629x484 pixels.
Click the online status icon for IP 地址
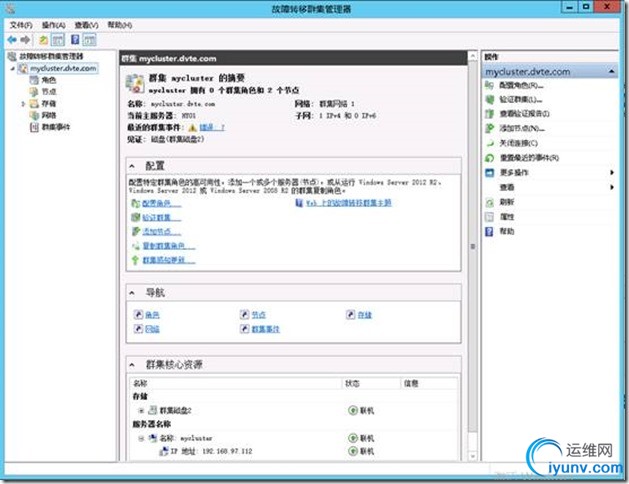point(353,452)
